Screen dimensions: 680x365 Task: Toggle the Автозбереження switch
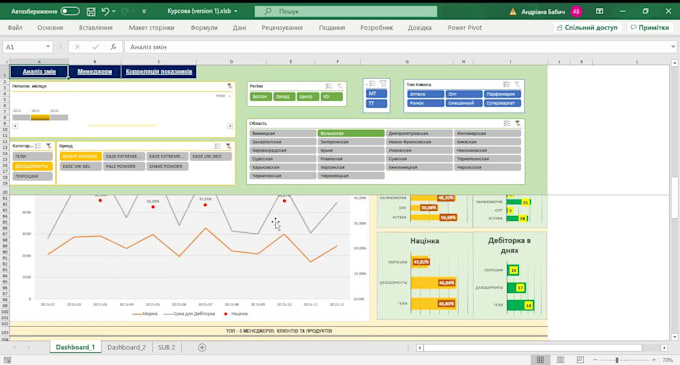point(70,11)
